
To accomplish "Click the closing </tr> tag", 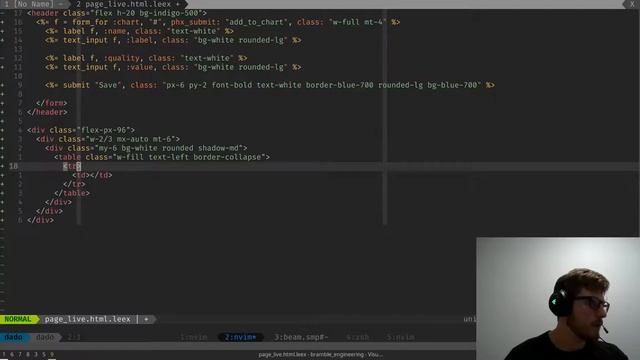I will [74, 184].
